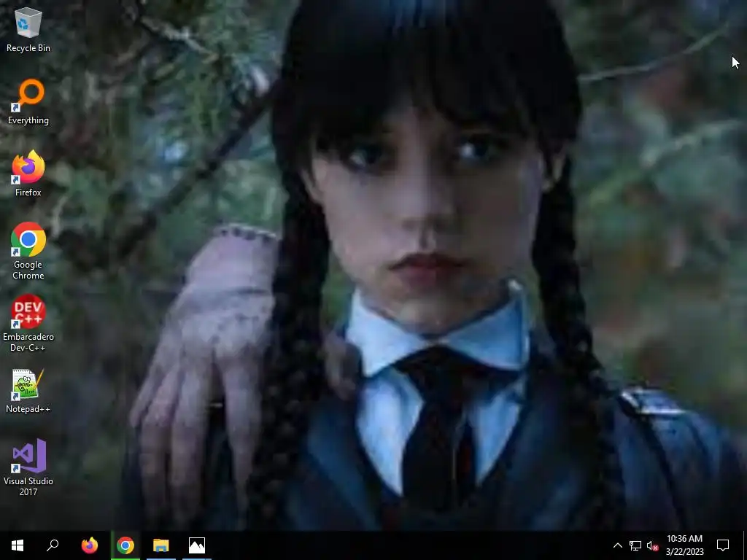Viewport: 747px width, 560px height.
Task: Show hidden system tray icons
Action: coord(617,545)
